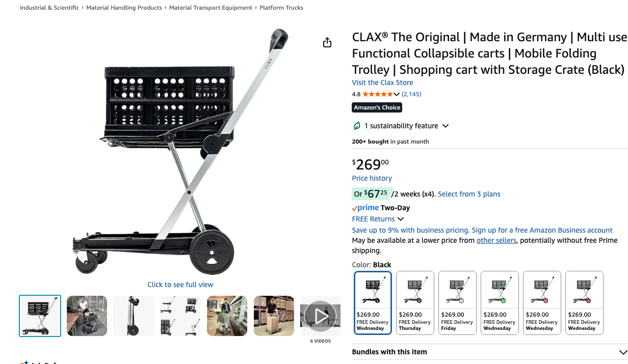Open the Price history link
Image resolution: width=628 pixels, height=364 pixels.
pyautogui.click(x=372, y=178)
